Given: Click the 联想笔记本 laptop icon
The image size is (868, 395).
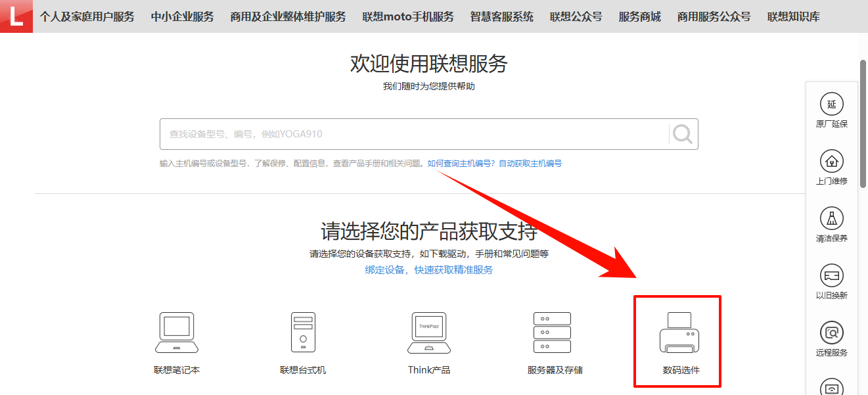Looking at the screenshot, I should coord(176,332).
